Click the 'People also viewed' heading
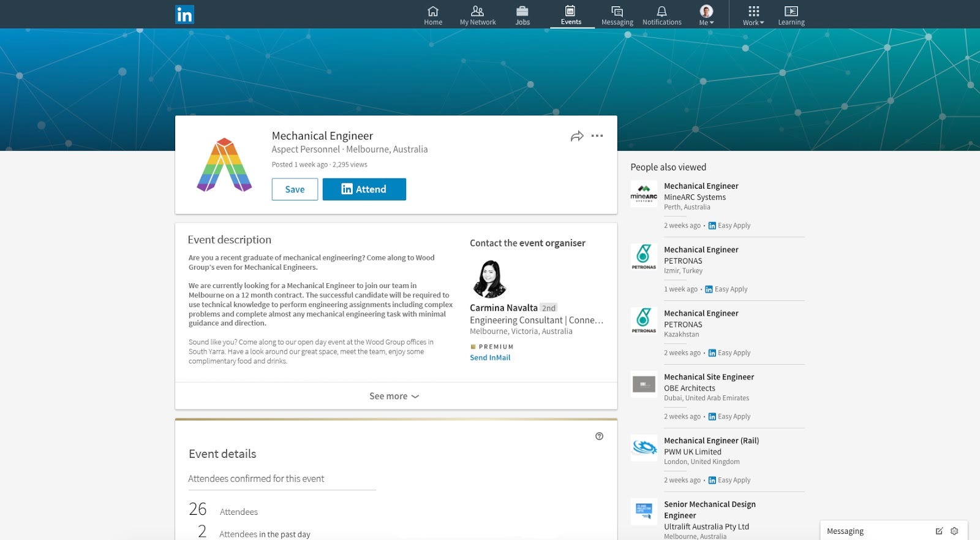980x540 pixels. click(x=668, y=167)
